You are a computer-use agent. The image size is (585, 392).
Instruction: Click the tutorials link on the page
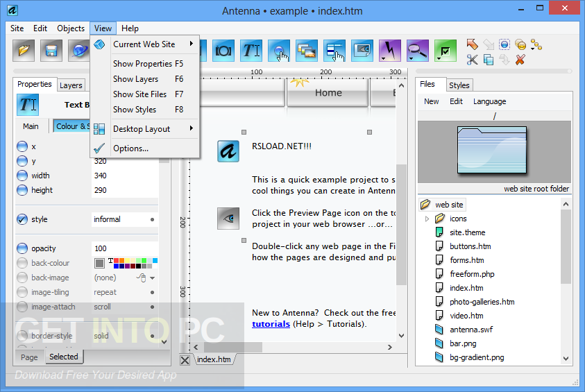(271, 324)
